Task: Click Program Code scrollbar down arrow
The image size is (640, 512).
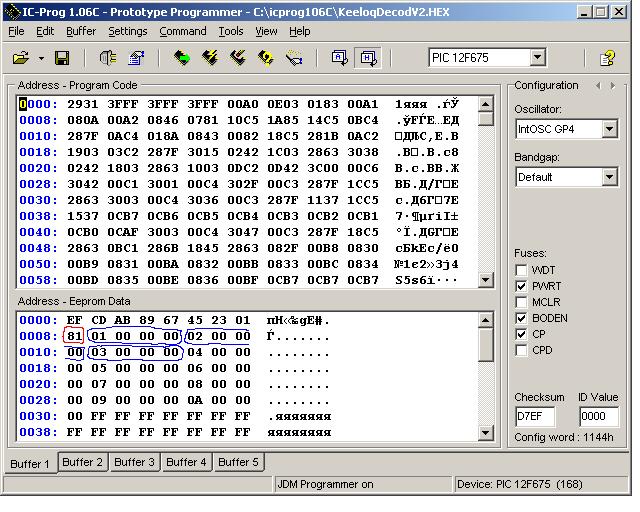Action: tap(486, 279)
